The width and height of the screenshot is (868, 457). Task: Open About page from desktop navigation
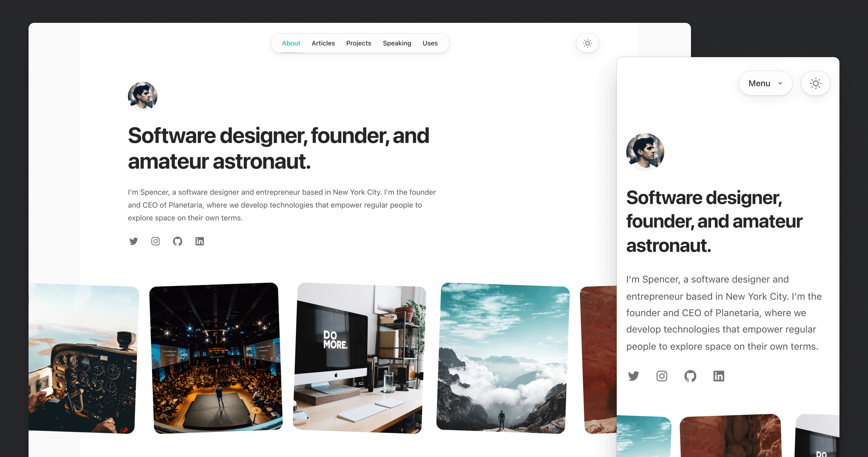(291, 43)
